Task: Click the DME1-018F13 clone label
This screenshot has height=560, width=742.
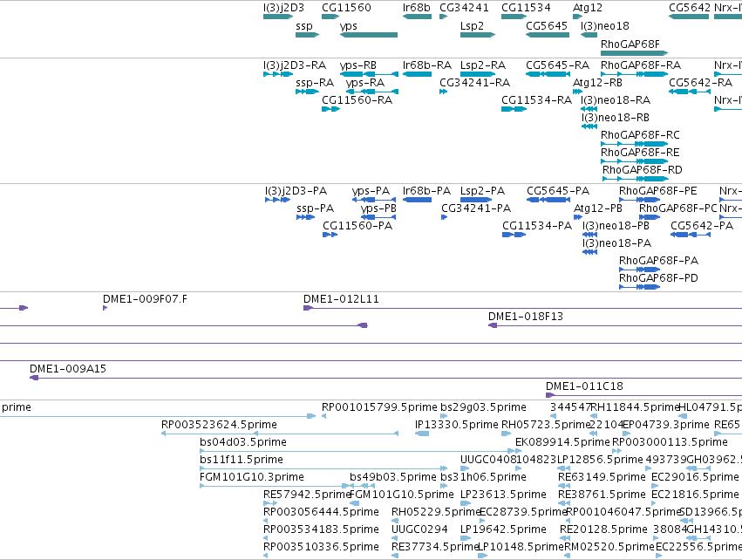Action: (526, 317)
